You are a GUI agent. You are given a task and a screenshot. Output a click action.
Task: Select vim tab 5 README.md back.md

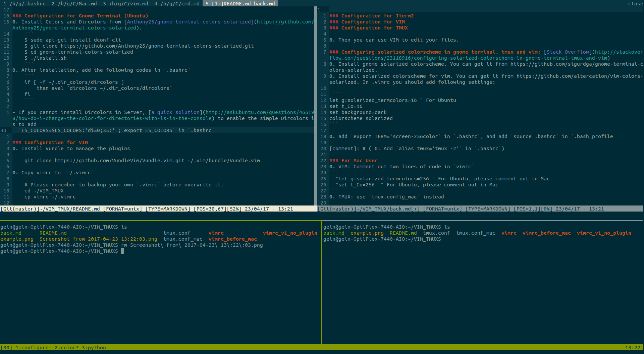[x=240, y=3]
